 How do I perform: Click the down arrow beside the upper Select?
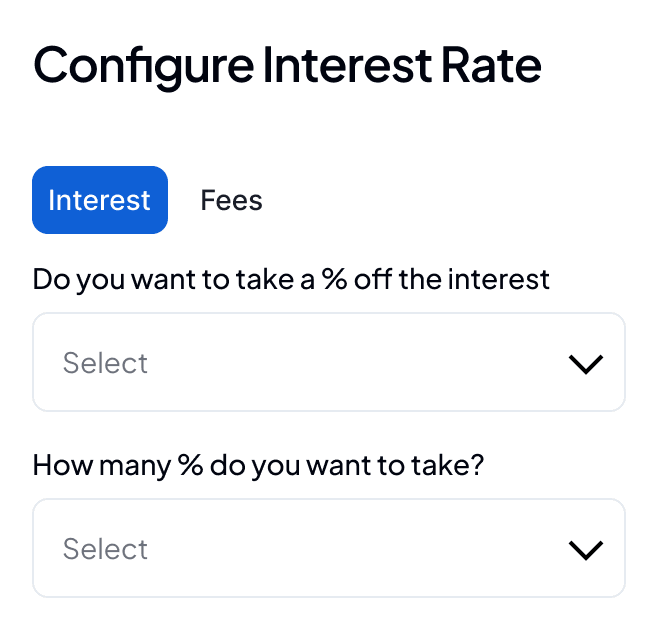point(586,364)
